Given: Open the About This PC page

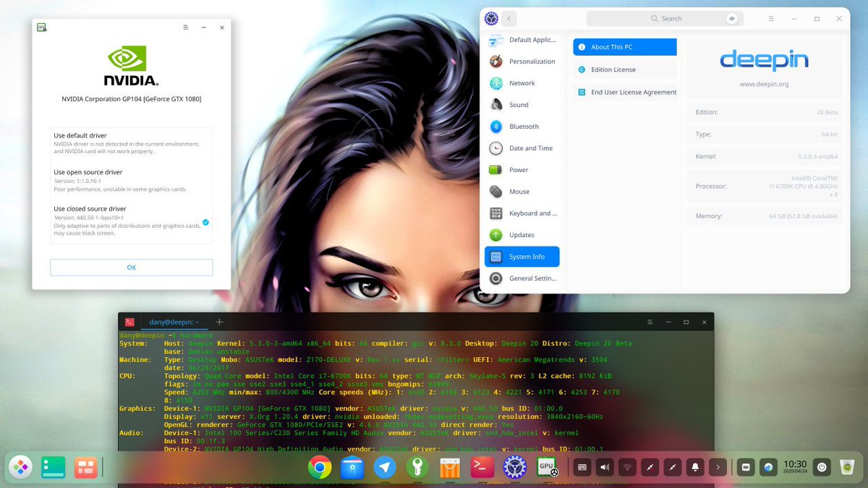Looking at the screenshot, I should pyautogui.click(x=625, y=47).
